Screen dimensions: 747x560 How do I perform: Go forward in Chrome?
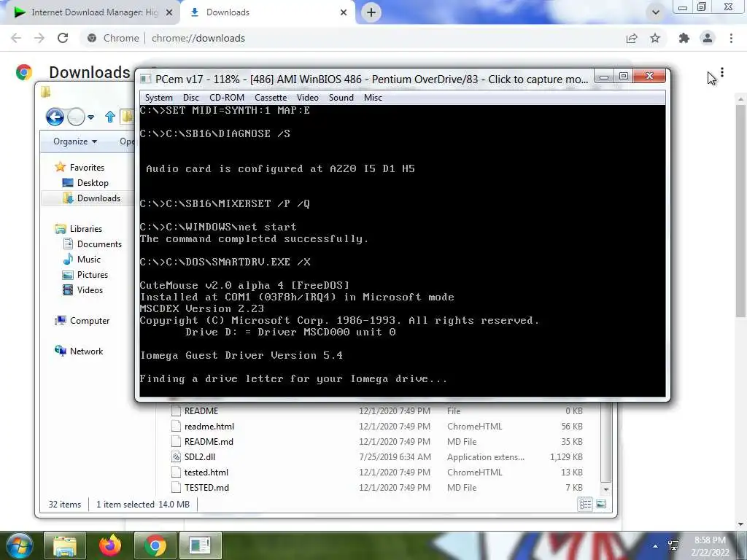click(x=39, y=38)
